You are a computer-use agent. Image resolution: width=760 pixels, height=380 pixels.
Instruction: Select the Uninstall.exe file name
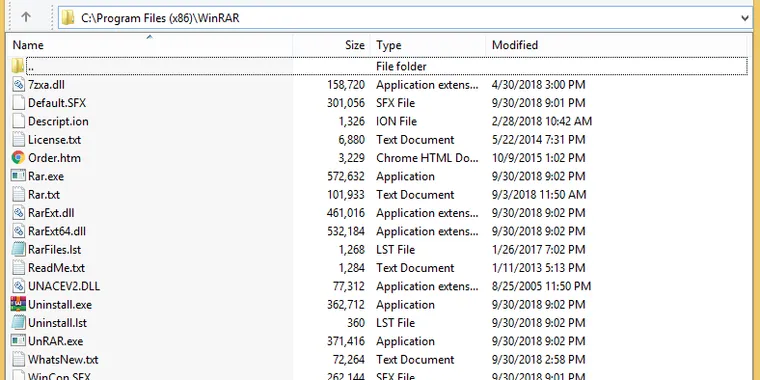point(60,304)
